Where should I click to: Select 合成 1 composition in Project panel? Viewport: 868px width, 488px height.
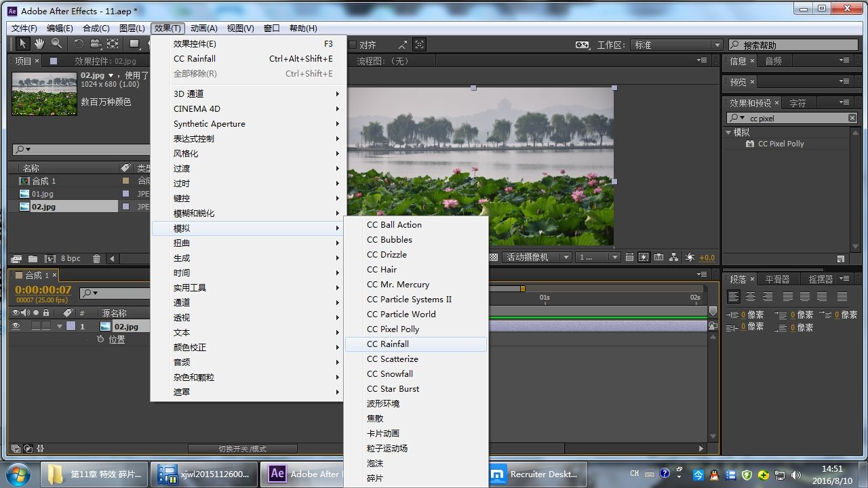[x=44, y=181]
